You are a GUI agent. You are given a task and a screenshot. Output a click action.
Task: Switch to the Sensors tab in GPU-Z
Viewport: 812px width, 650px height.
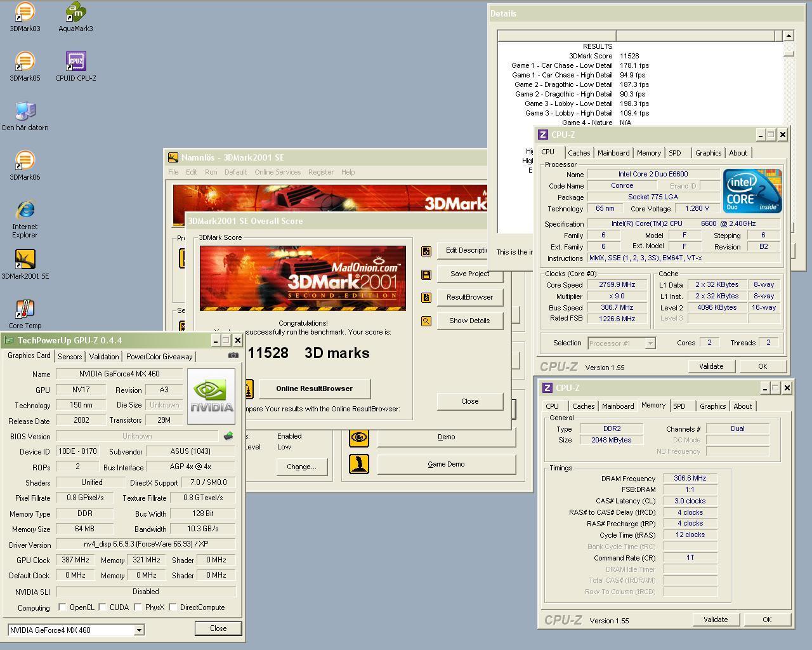tap(70, 357)
